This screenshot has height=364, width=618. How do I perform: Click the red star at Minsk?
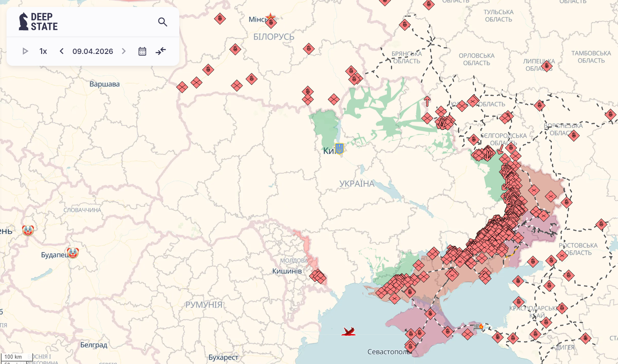pos(270,17)
